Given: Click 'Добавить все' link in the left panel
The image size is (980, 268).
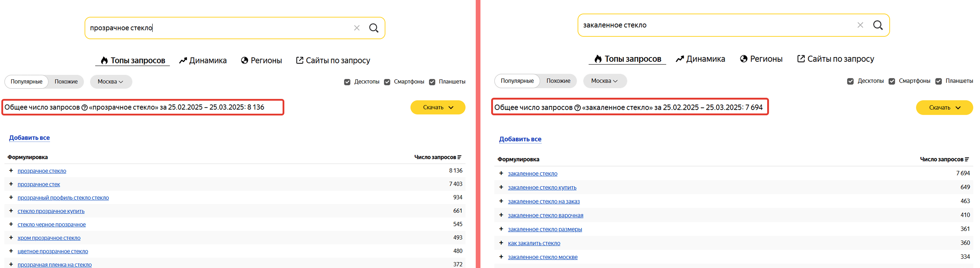Looking at the screenshot, I should click(x=29, y=138).
